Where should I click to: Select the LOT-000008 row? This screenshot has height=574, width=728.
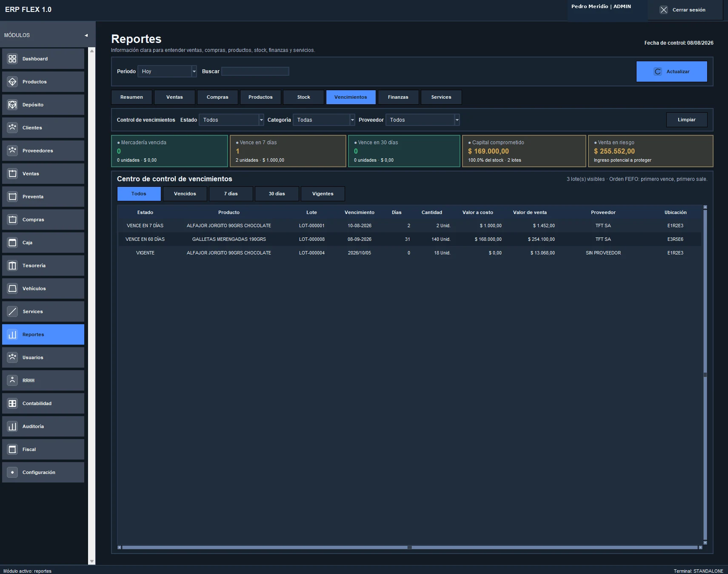click(x=410, y=239)
